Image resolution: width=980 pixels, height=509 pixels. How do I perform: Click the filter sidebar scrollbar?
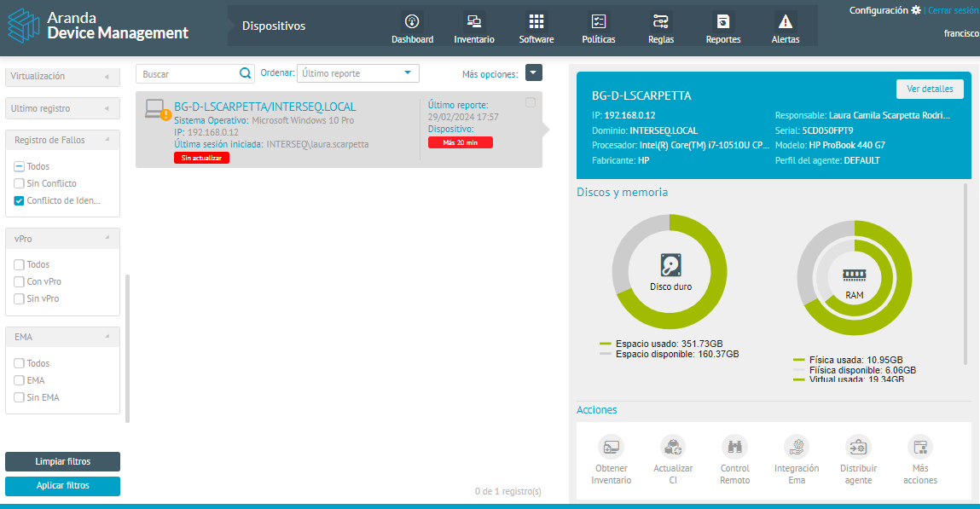coord(127,349)
